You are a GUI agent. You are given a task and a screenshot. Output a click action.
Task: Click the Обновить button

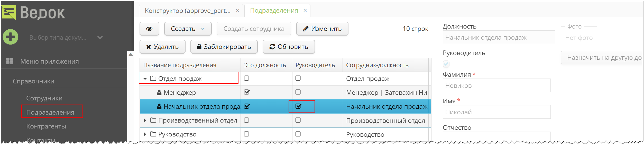289,47
